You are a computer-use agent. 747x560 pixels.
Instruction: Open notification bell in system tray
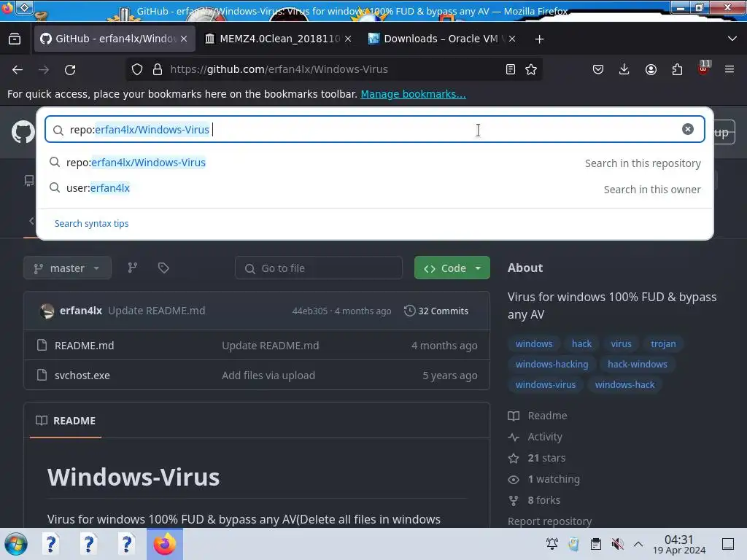(x=552, y=543)
